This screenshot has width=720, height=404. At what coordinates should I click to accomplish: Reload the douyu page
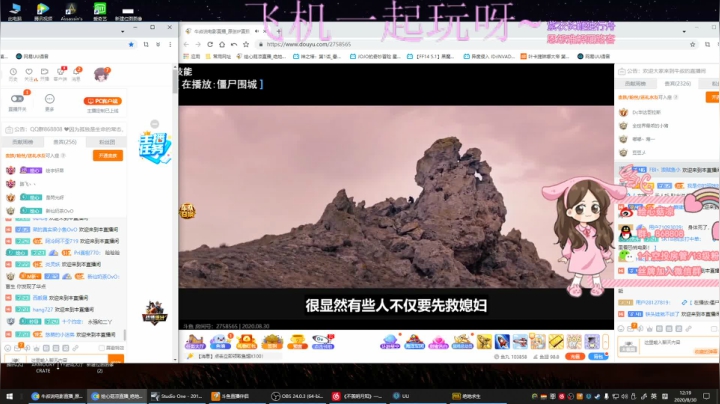tap(210, 45)
